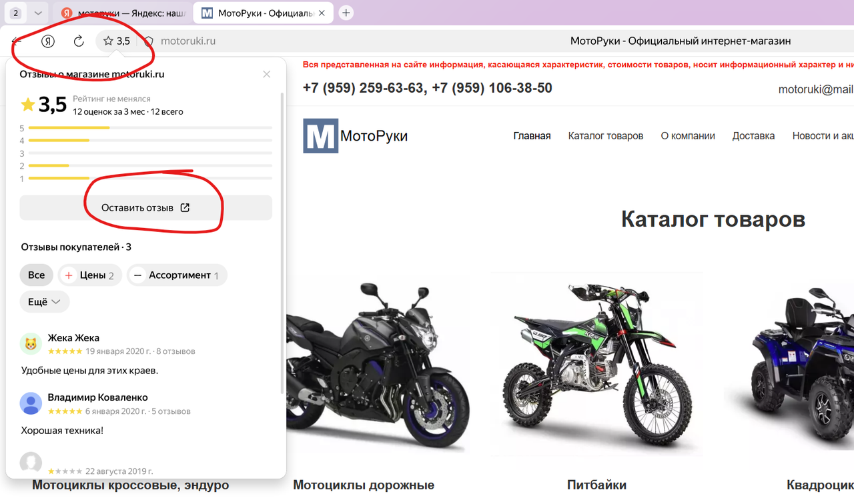Image resolution: width=854 pixels, height=504 pixels.
Task: Click Жека Жека's cat avatar
Action: pyautogui.click(x=30, y=343)
